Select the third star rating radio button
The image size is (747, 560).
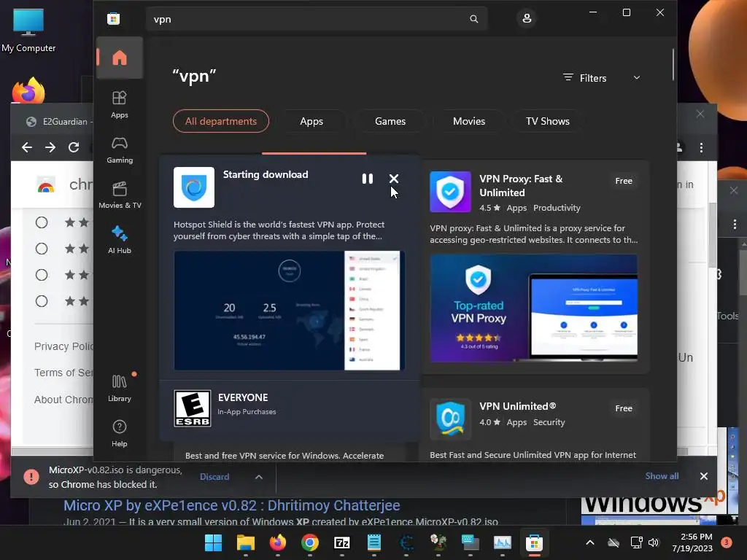[42, 275]
